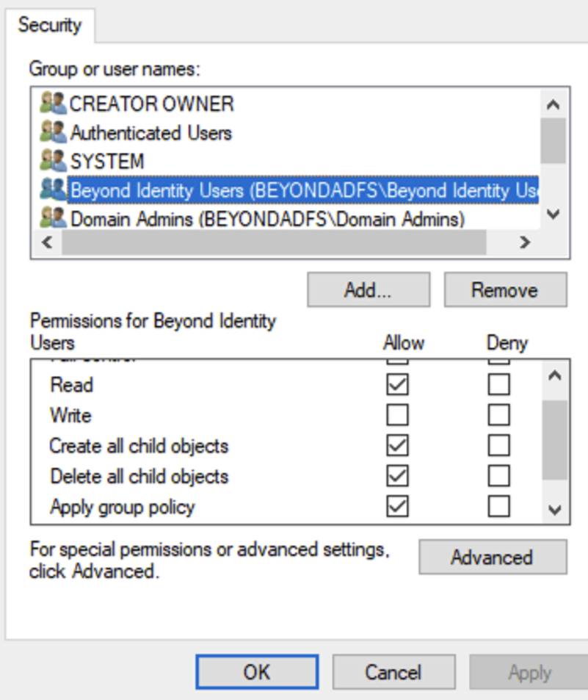Click the SYSTEM group icon
Screen dimensions: 588x700
53,161
